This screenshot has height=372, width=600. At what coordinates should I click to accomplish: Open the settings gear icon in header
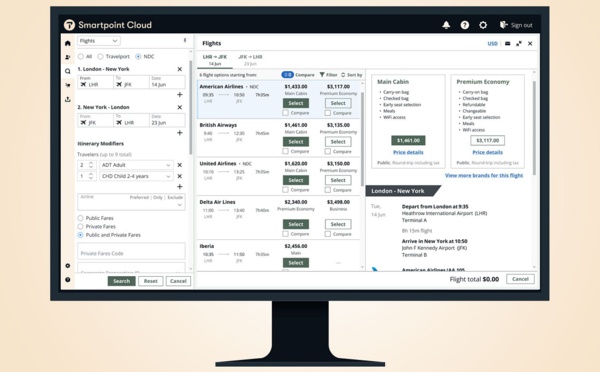pyautogui.click(x=483, y=25)
